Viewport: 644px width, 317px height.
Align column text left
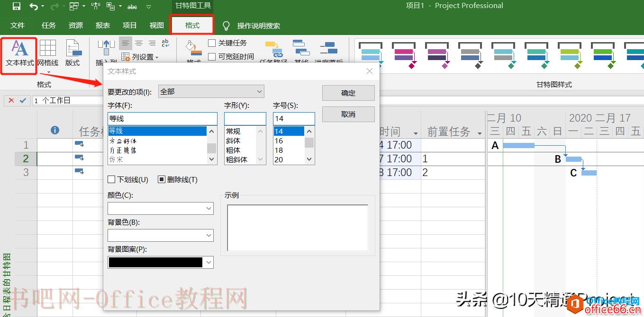click(x=125, y=43)
